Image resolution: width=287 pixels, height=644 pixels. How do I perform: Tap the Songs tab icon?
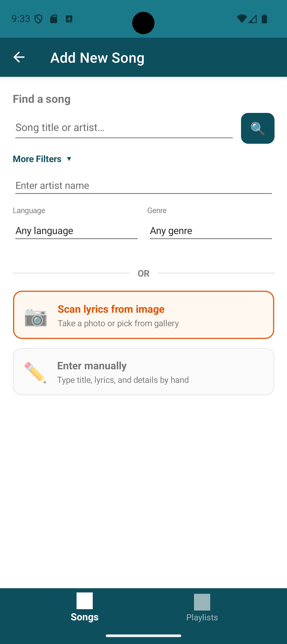(x=85, y=601)
